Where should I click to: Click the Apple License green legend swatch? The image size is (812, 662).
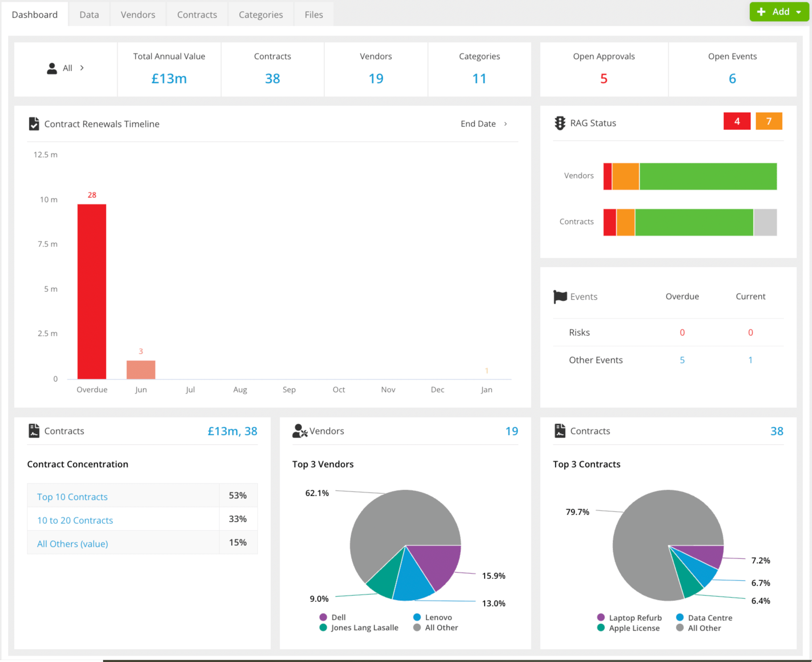[x=601, y=628]
